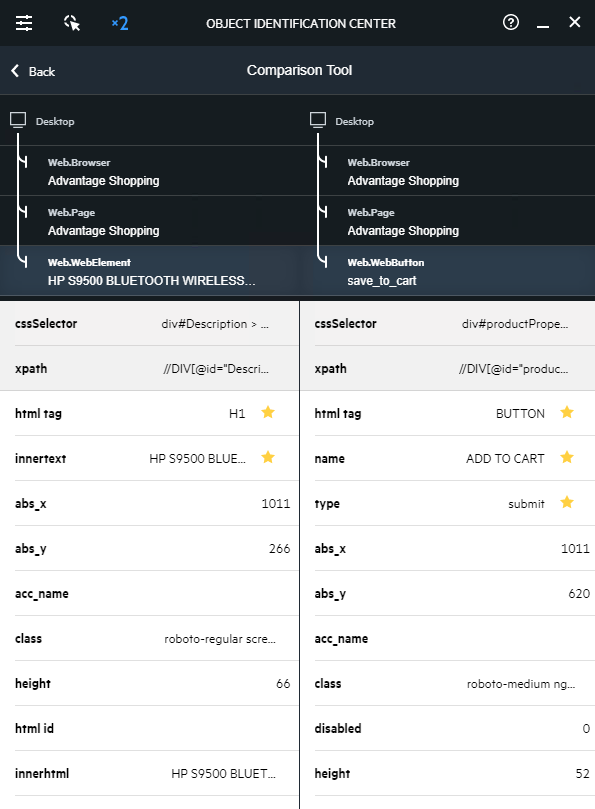Toggle star beside type submit
The height and width of the screenshot is (809, 595).
point(567,502)
